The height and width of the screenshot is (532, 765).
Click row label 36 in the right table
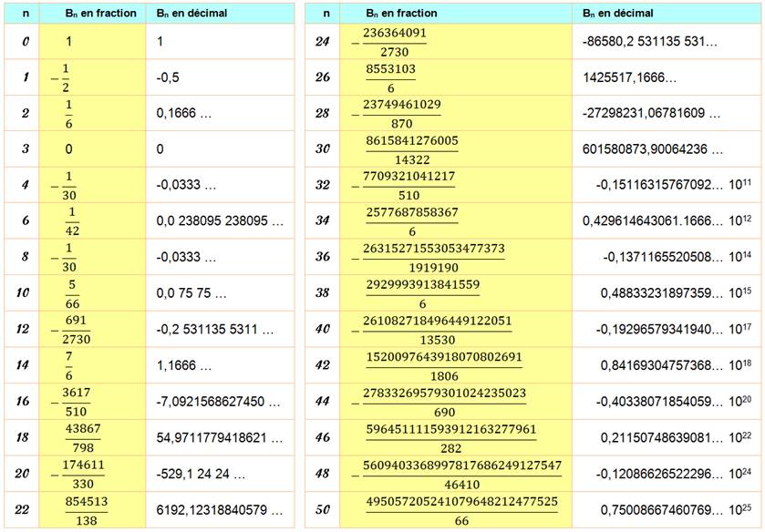coord(323,258)
